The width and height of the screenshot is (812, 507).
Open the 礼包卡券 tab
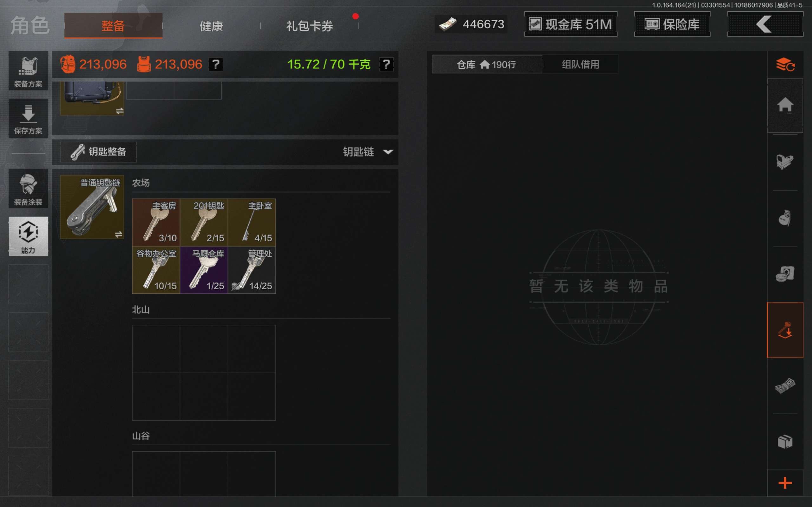309,26
